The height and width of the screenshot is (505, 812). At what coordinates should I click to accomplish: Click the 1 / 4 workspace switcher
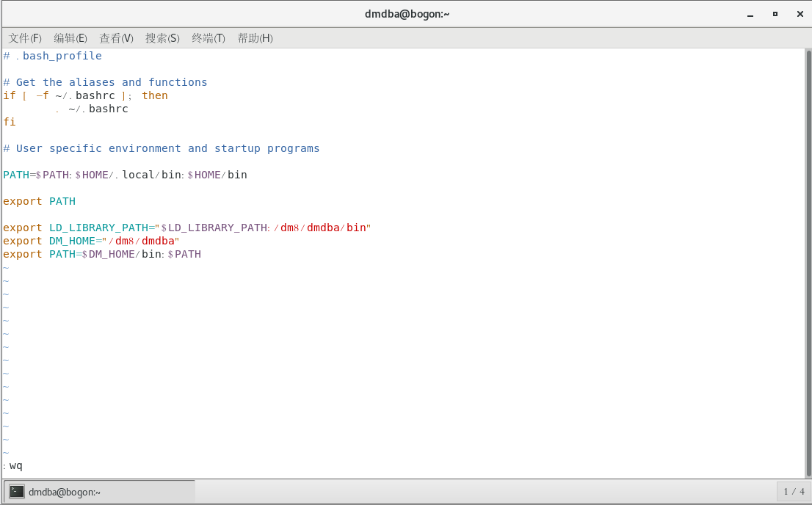tap(794, 492)
